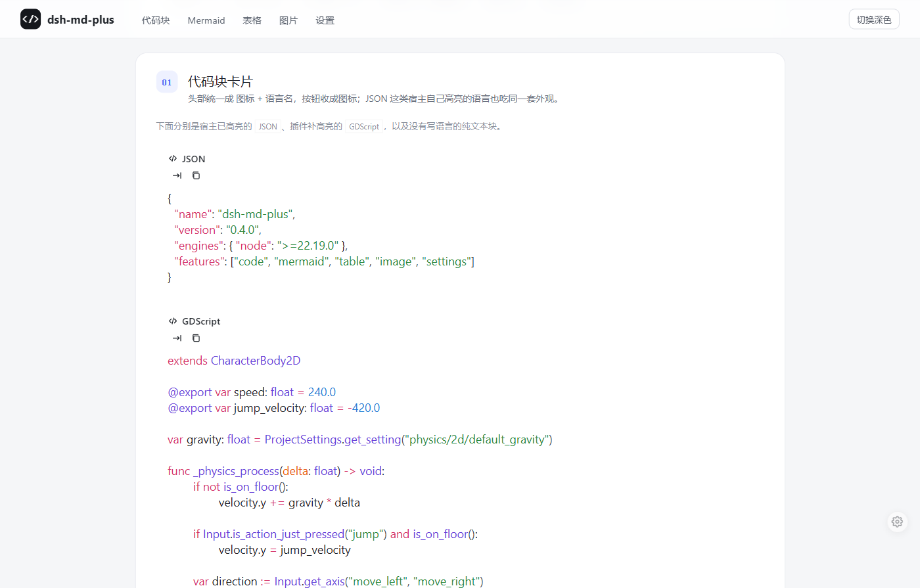Click the var direction Input.get_axis line
920x588 pixels.
[338, 581]
